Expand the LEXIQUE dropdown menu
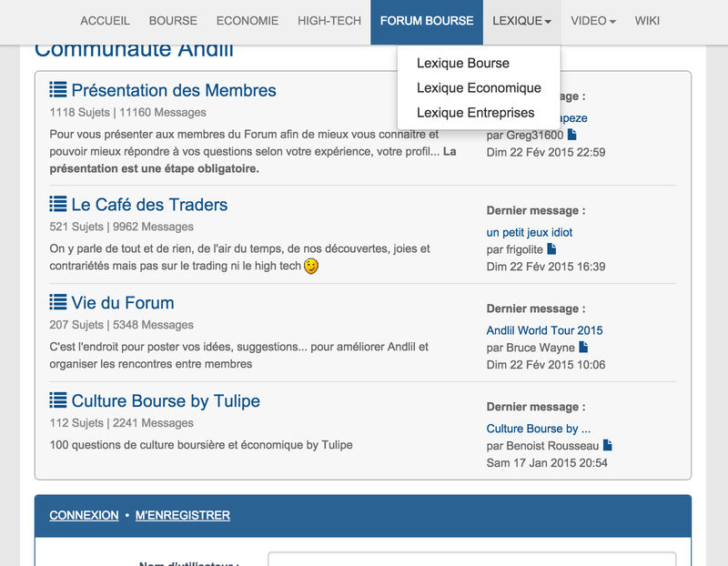Screen dimensions: 728x566 pyautogui.click(x=521, y=21)
